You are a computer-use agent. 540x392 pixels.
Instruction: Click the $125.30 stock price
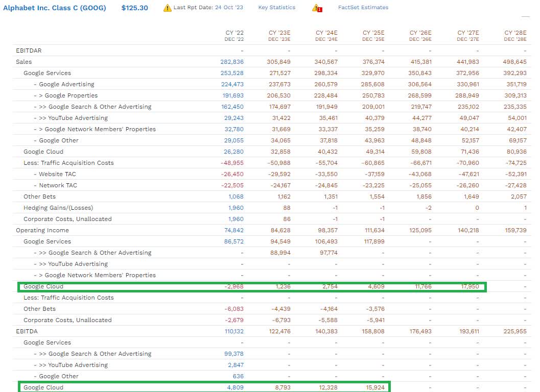pyautogui.click(x=134, y=8)
